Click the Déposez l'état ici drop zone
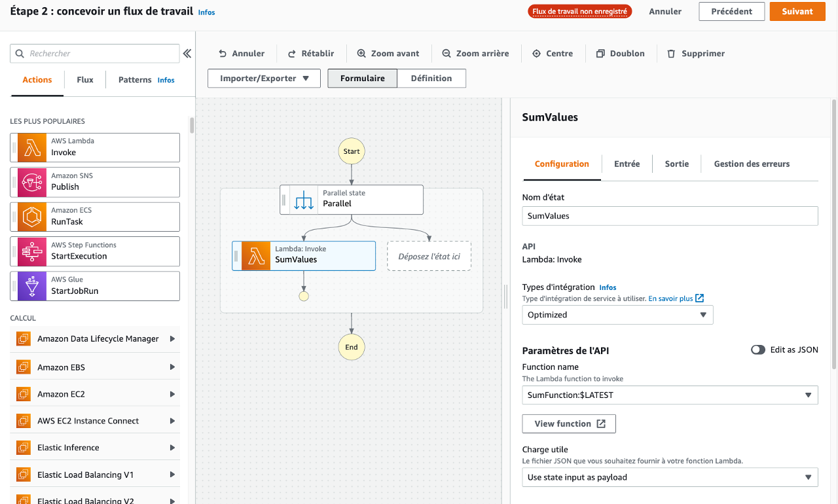This screenshot has height=504, width=838. click(x=429, y=257)
